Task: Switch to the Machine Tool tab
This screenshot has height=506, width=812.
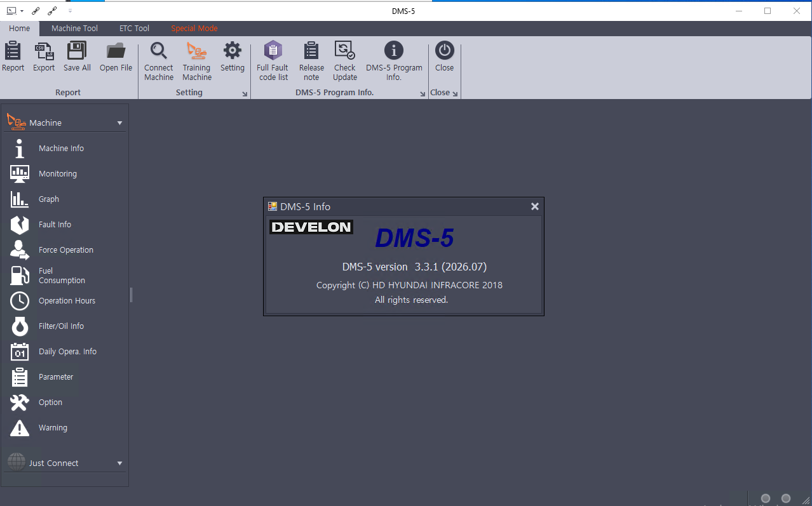Action: tap(75, 29)
